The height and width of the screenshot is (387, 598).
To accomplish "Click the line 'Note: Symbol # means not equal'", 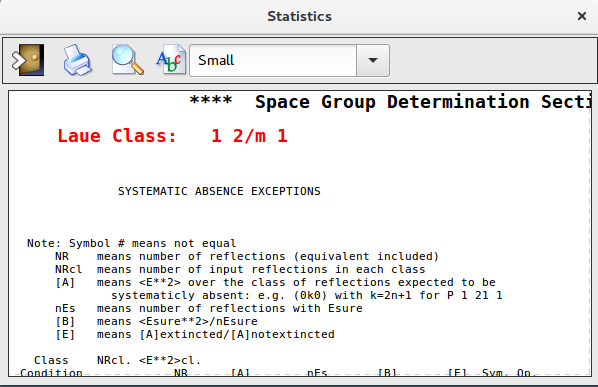I will (132, 243).
